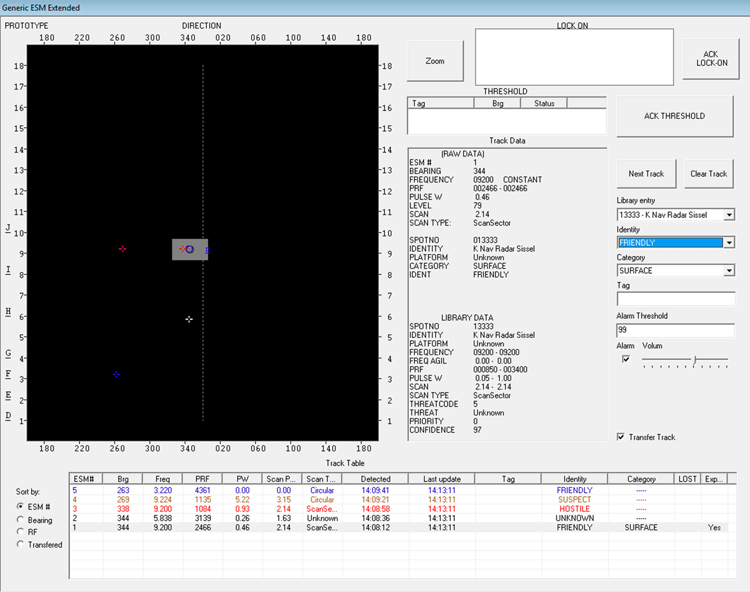750x592 pixels.
Task: Adjust the alarm Volume slider
Action: click(x=695, y=360)
